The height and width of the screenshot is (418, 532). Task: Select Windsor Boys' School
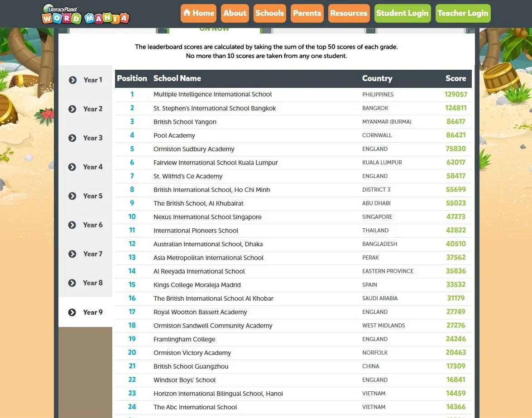point(185,380)
